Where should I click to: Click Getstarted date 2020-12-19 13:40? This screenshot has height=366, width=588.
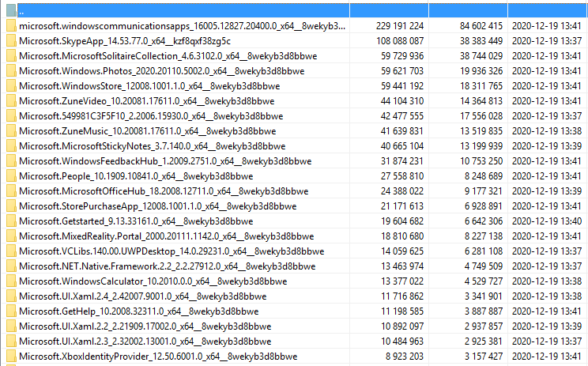point(547,221)
